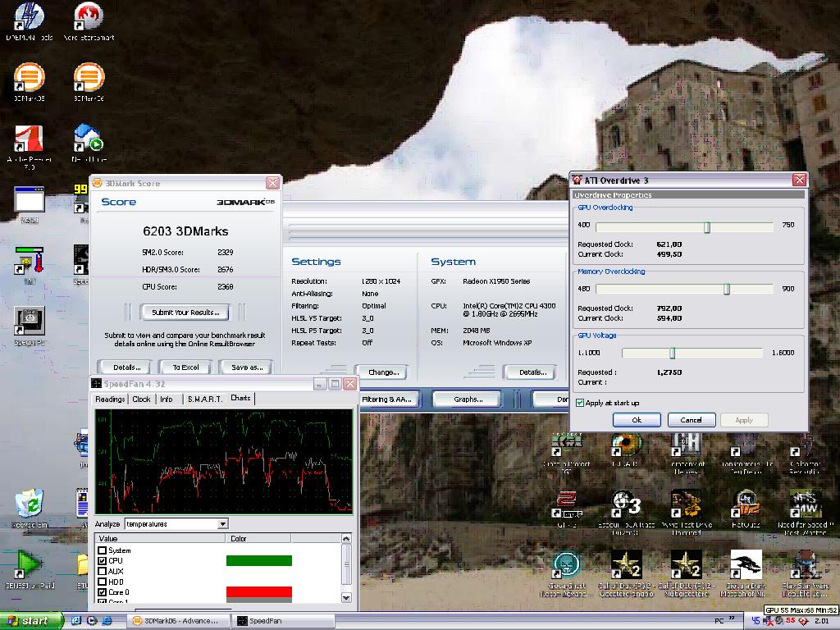Enable the System checkbox in SpeedFan
Viewport: 840px width, 630px height.
pos(103,550)
